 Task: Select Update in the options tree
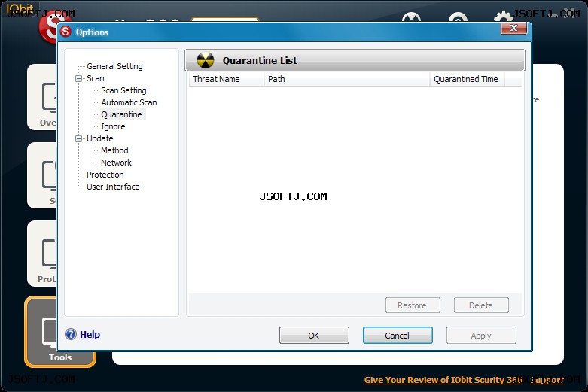click(x=99, y=138)
